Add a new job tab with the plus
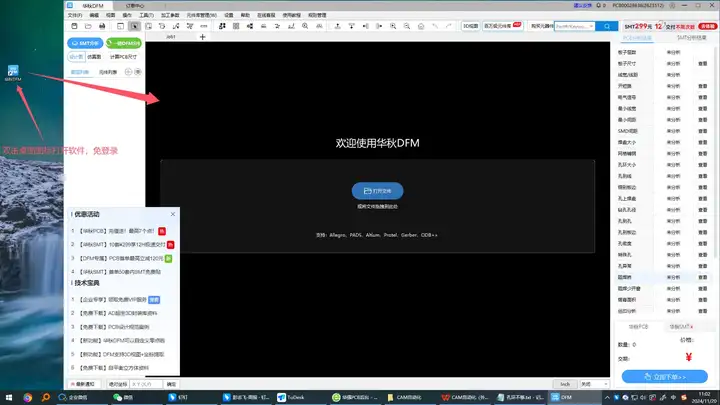Screen dimensions: 720x405 202,37
